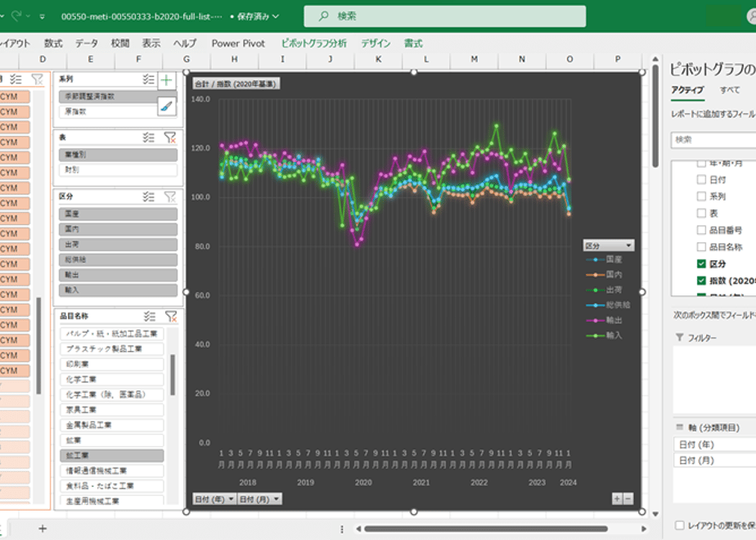Click the field list search box
Screen dimensions: 756x540
tap(713, 140)
